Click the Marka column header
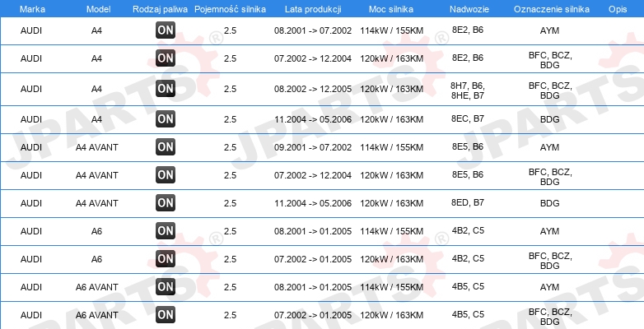Screen dimensions: 644x329 [31, 7]
